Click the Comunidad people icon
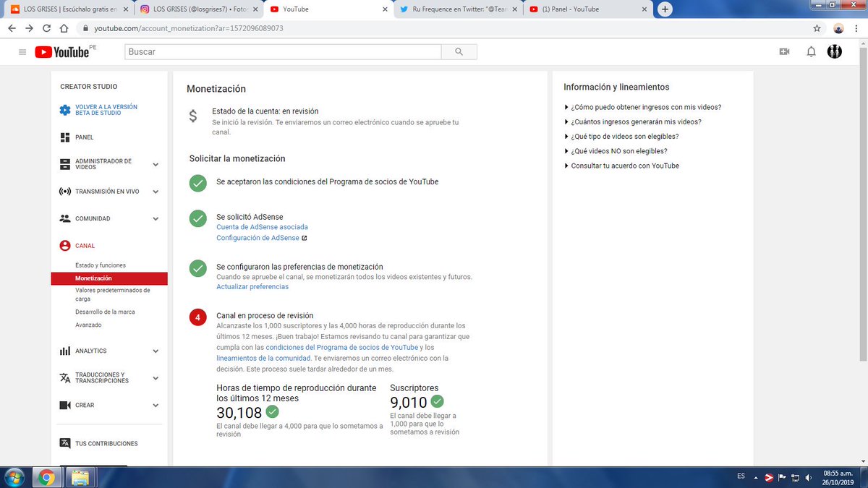 pyautogui.click(x=65, y=218)
